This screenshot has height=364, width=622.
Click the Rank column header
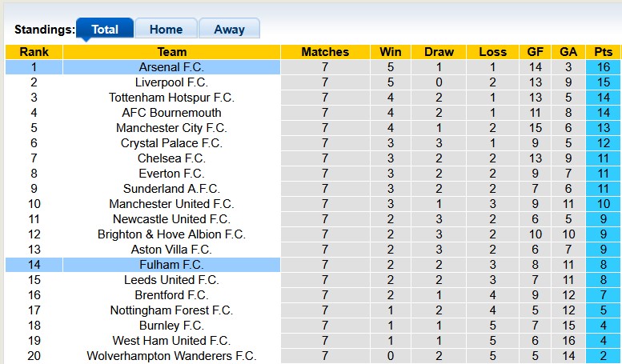pyautogui.click(x=34, y=52)
